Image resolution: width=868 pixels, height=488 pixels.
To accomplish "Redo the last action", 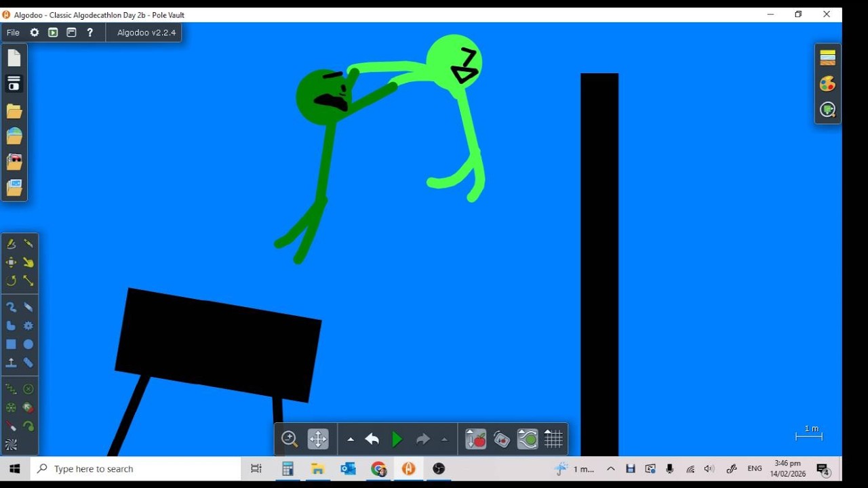I will coord(422,439).
